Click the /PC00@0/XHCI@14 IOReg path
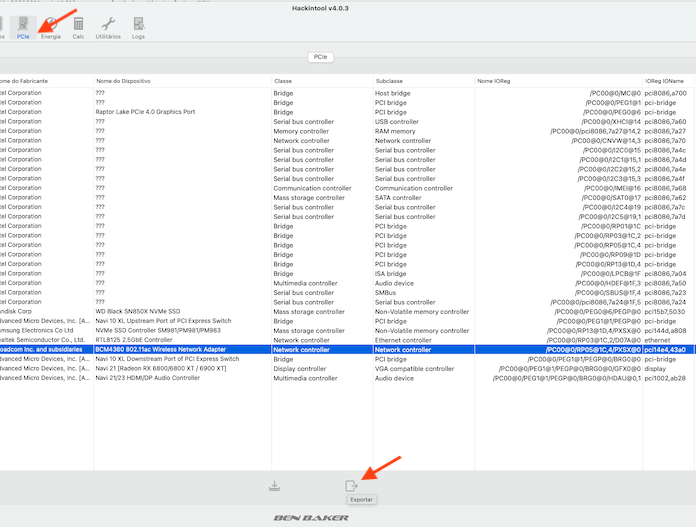This screenshot has width=696, height=527. click(x=611, y=122)
